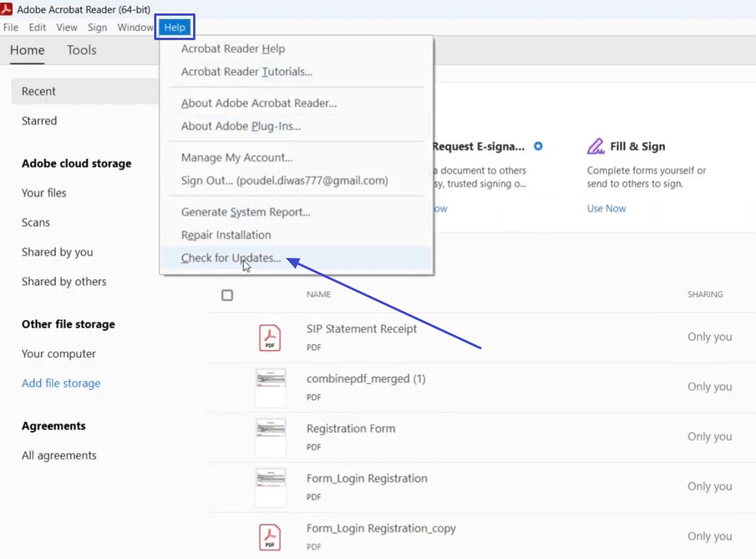This screenshot has width=756, height=559.
Task: Open the combinepdf_merged (1) thumbnail
Action: point(271,388)
